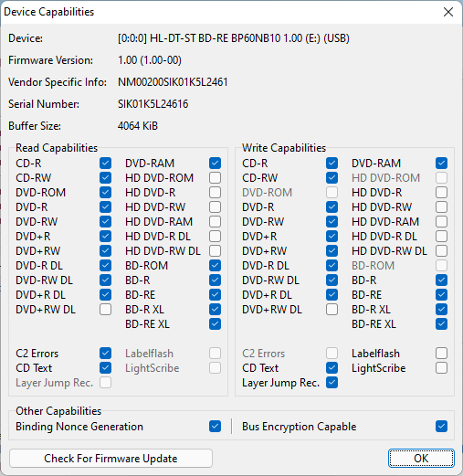This screenshot has width=463, height=476.
Task: Toggle the Write DVD+RW checkbox
Action: coord(331,250)
